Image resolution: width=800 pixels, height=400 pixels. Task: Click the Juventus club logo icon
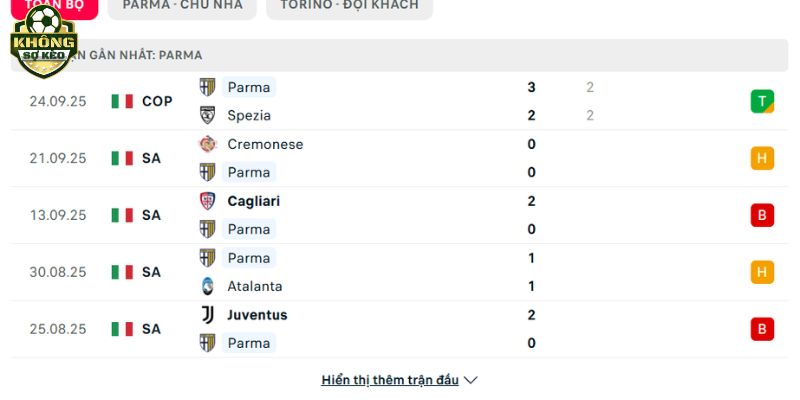tap(207, 315)
